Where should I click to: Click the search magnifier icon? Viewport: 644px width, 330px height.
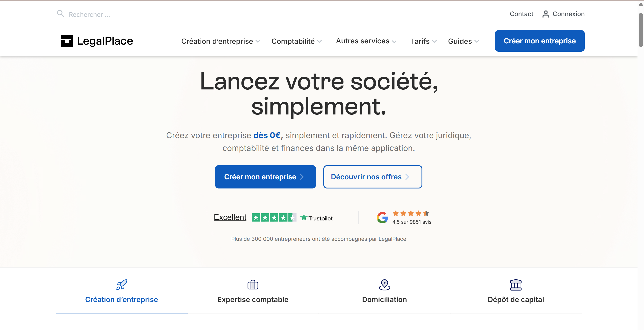(x=61, y=13)
